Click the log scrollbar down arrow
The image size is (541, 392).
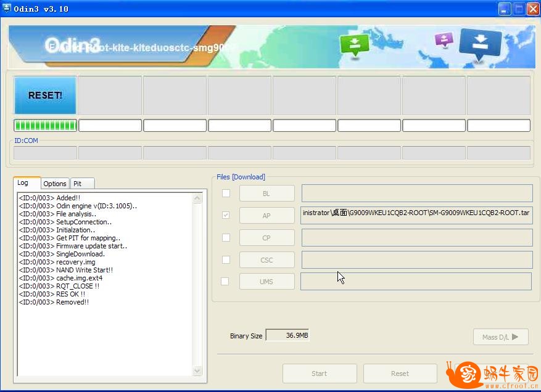click(197, 370)
